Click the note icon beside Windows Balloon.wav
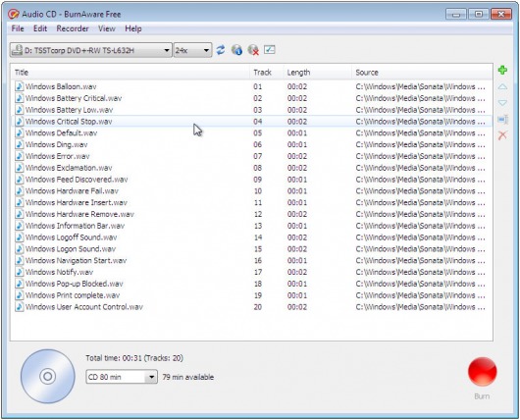 [20, 86]
